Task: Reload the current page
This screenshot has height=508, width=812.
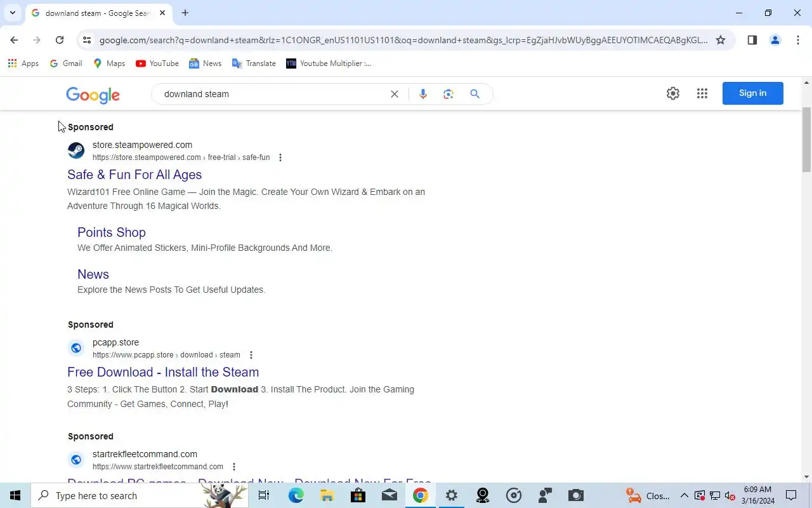Action: [x=60, y=40]
